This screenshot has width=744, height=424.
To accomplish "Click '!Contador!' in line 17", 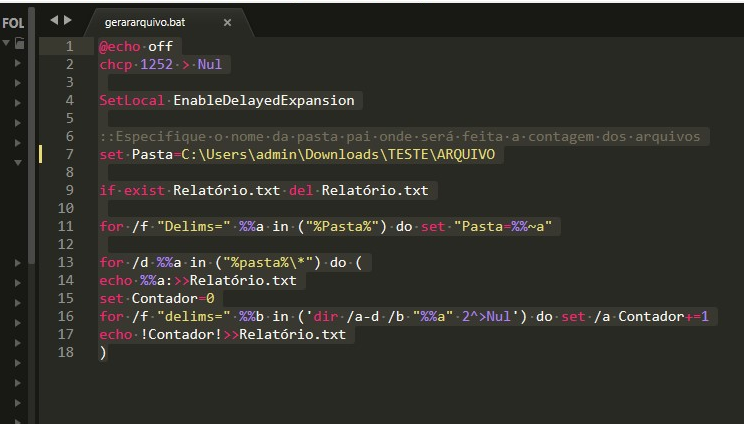I will click(181, 334).
